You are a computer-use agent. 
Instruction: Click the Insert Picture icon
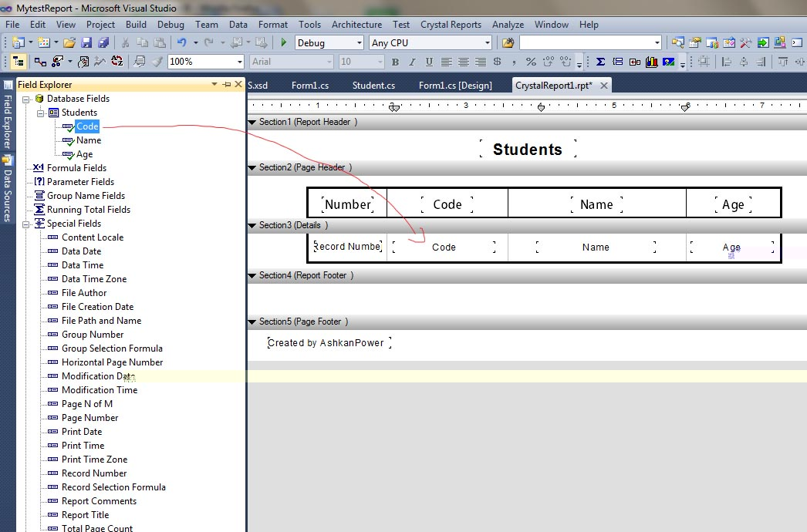point(669,62)
